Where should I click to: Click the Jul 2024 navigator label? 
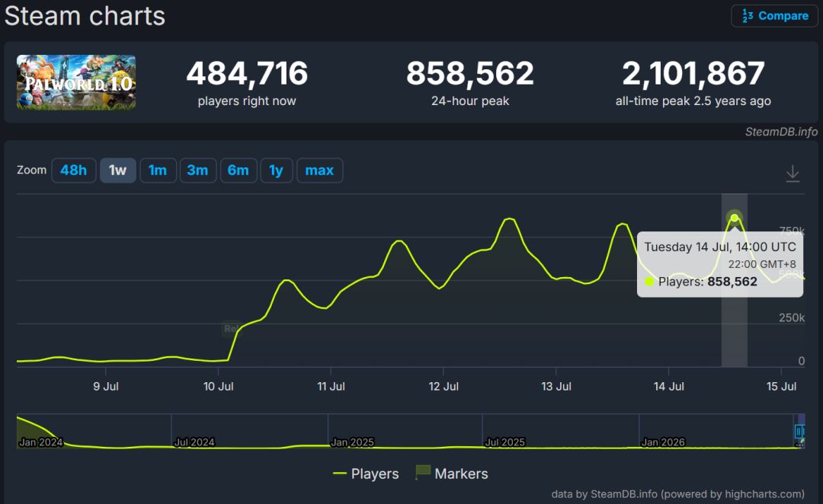pos(194,442)
